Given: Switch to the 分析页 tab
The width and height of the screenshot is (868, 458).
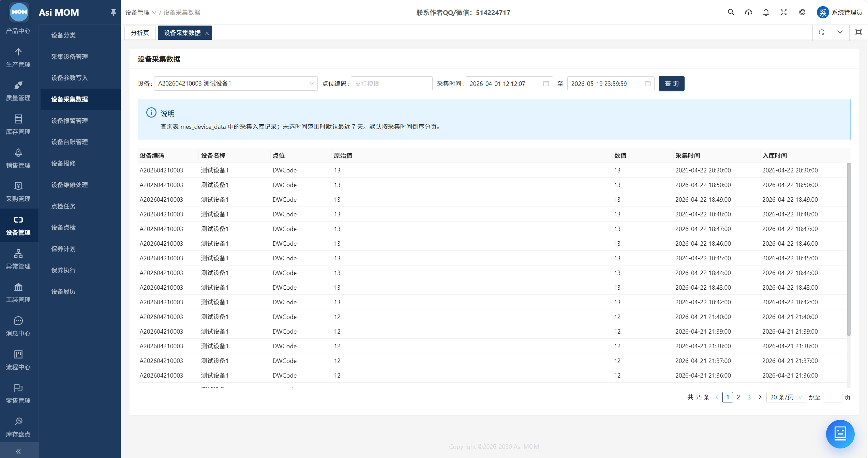Looking at the screenshot, I should point(140,33).
